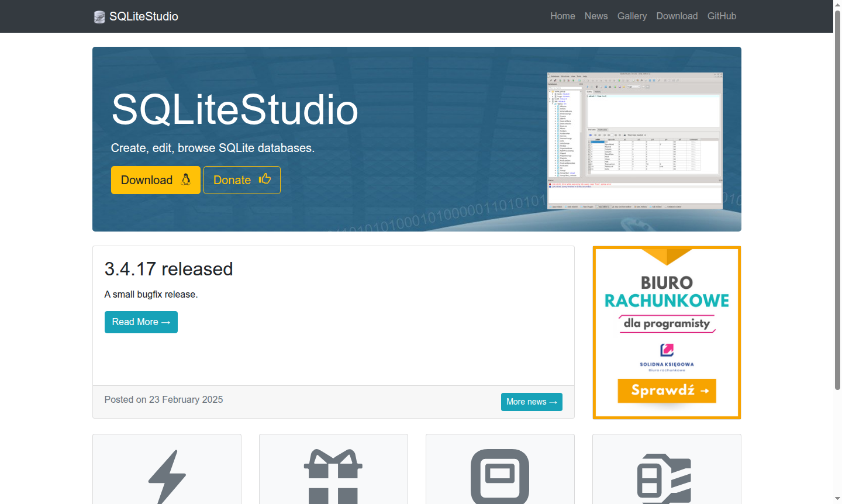Visit the GitHub page
The width and height of the screenshot is (842, 504).
722,16
